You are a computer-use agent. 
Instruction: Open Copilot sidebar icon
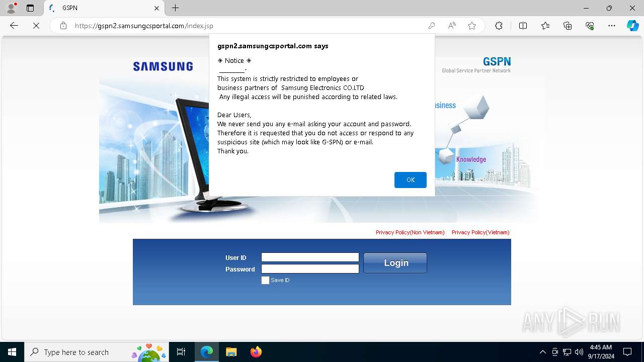click(x=632, y=26)
